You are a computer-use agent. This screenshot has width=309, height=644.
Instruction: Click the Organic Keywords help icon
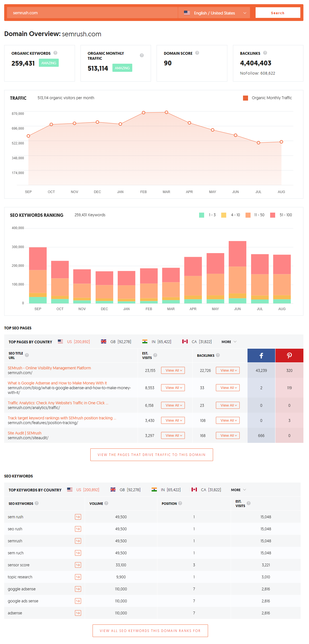tap(55, 53)
